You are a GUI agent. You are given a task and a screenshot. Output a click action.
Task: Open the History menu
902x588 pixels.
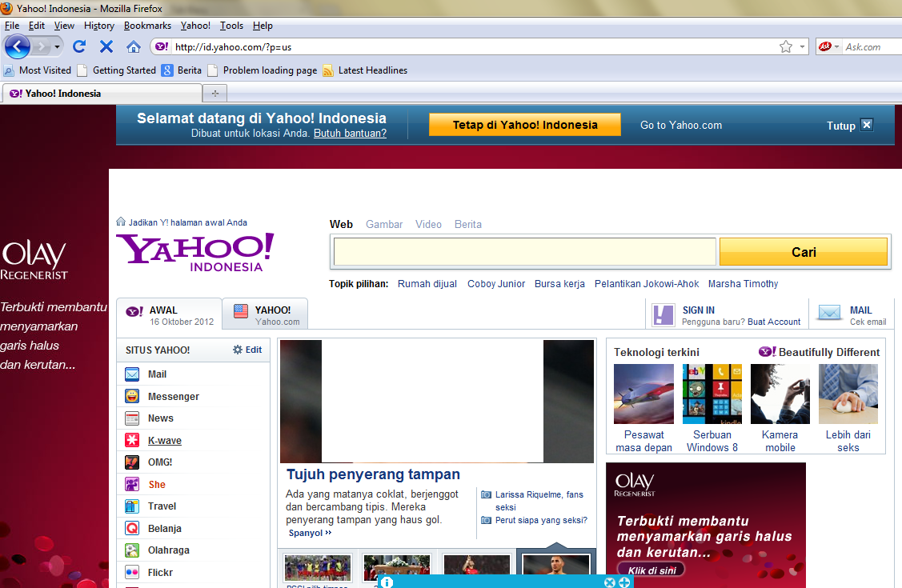pos(99,26)
